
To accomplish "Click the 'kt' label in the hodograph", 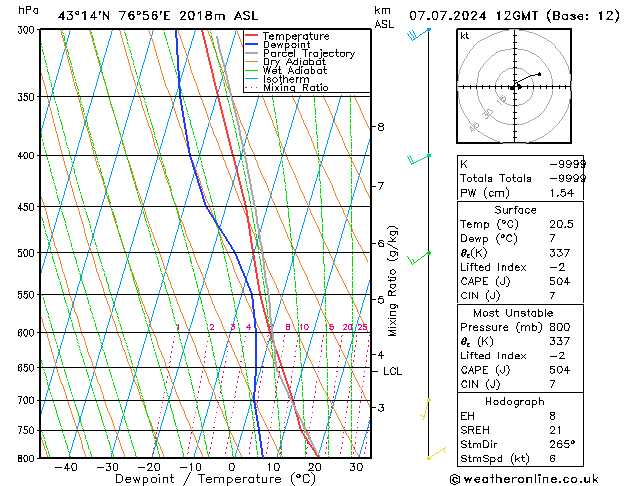I will pyautogui.click(x=465, y=35).
